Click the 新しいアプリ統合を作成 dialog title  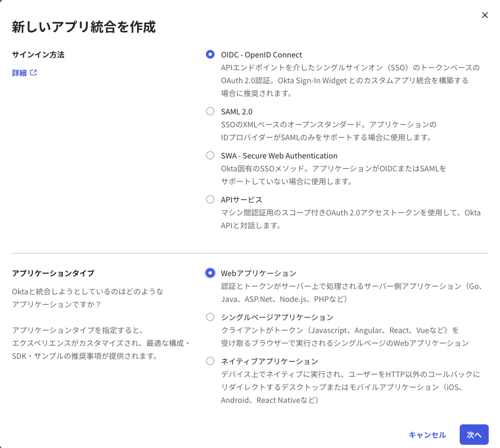84,27
